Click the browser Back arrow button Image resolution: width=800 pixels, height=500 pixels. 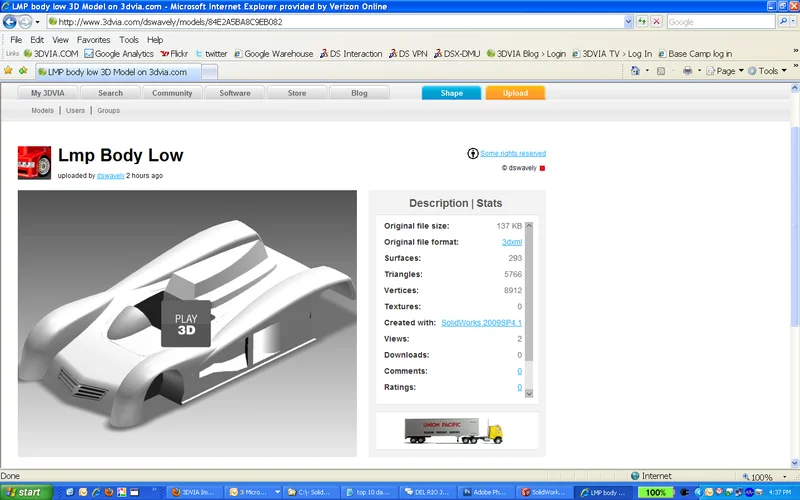click(x=12, y=21)
